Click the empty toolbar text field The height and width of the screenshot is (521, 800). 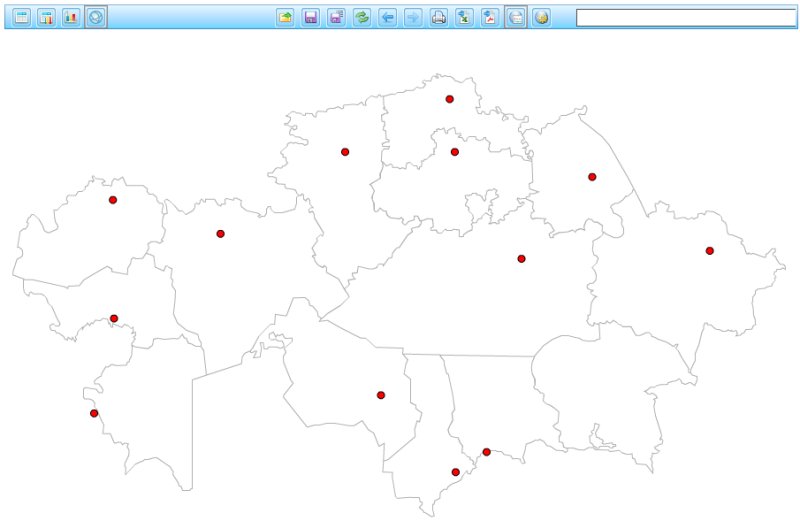click(686, 17)
